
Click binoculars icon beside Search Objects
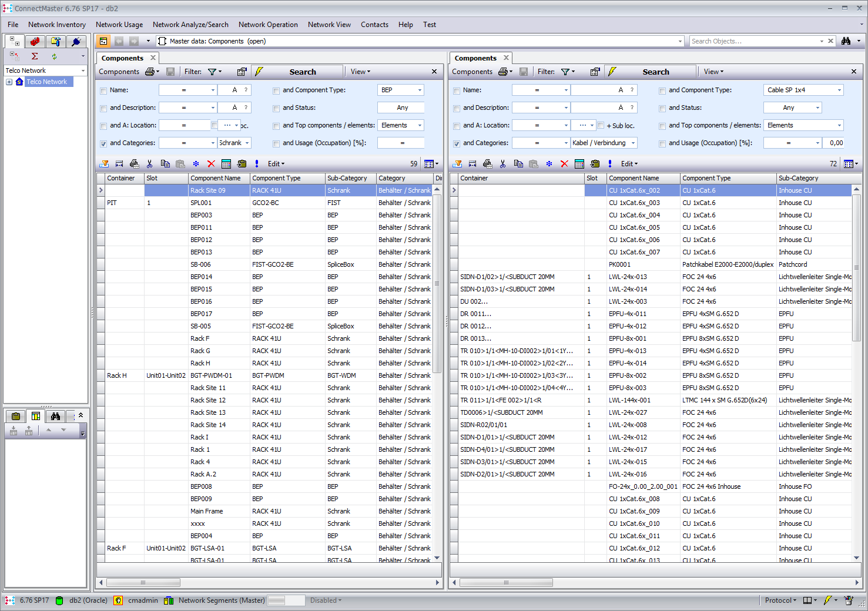pos(846,41)
